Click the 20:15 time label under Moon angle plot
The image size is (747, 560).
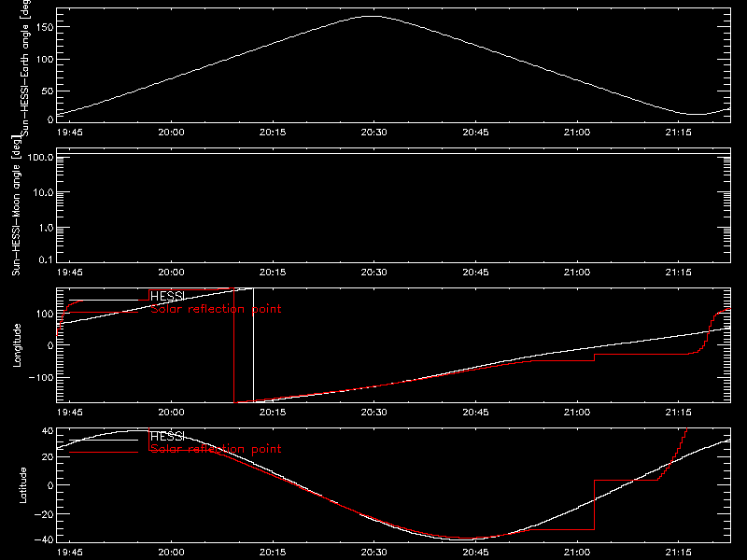pyautogui.click(x=273, y=272)
